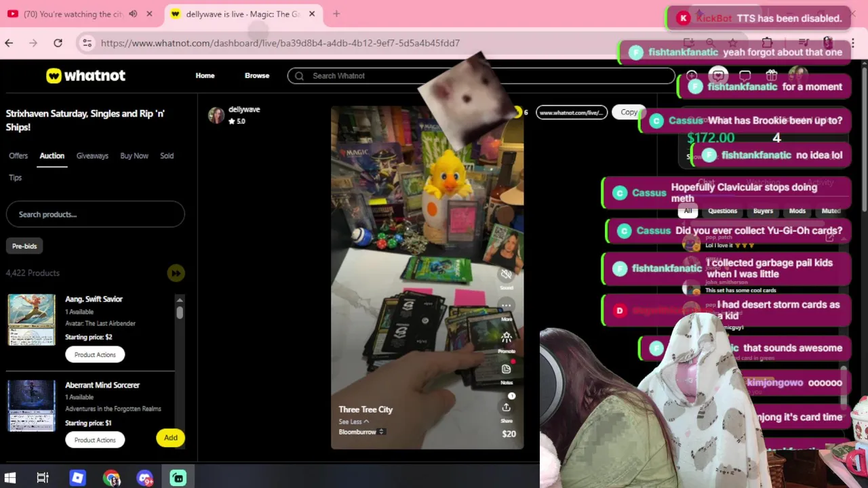Open new browser tab with plus icon
868x488 pixels.
336,14
